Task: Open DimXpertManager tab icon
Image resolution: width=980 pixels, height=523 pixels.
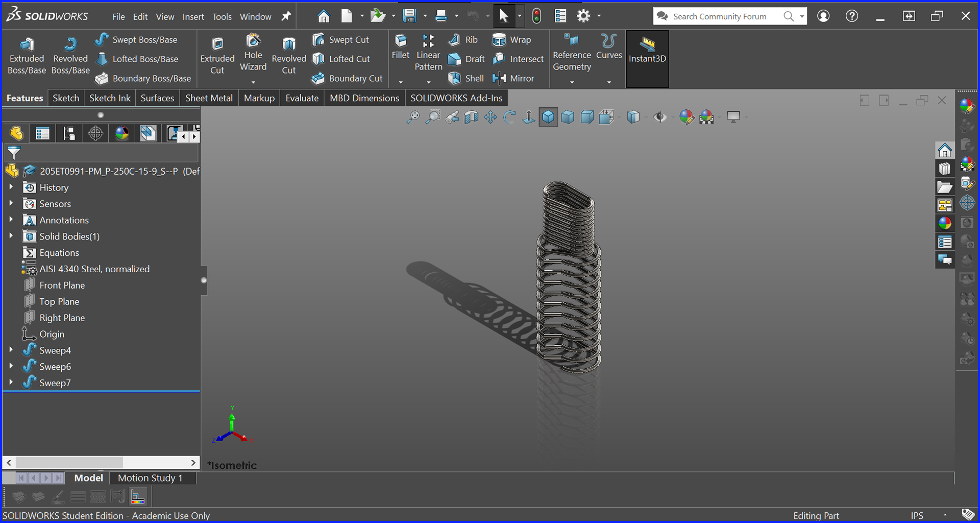Action: 95,134
